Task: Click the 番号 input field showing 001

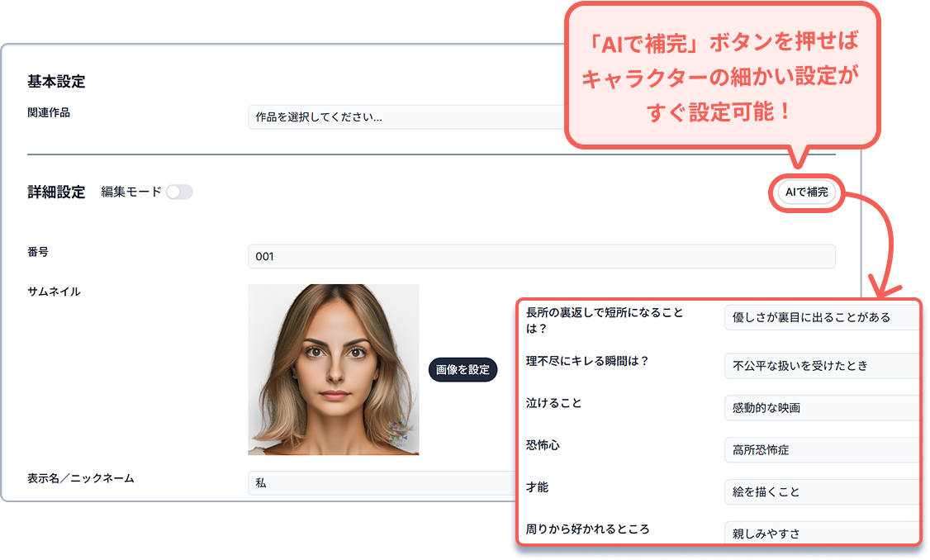Action: coord(541,256)
